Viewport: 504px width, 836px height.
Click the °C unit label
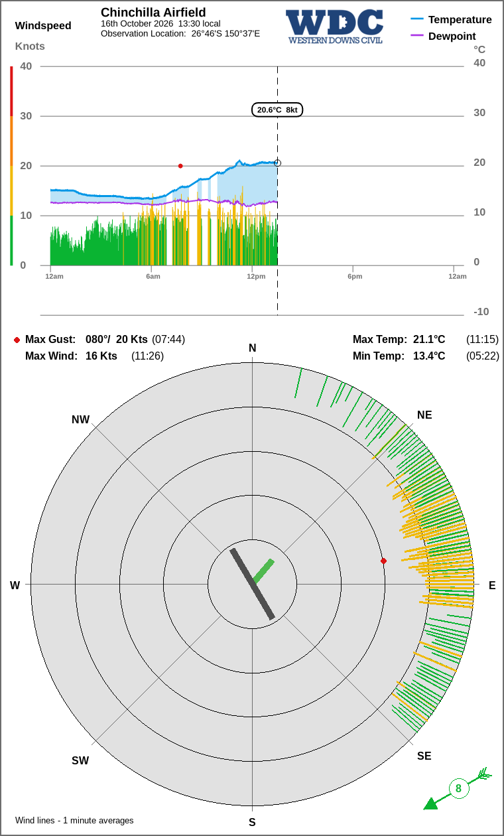(x=479, y=50)
